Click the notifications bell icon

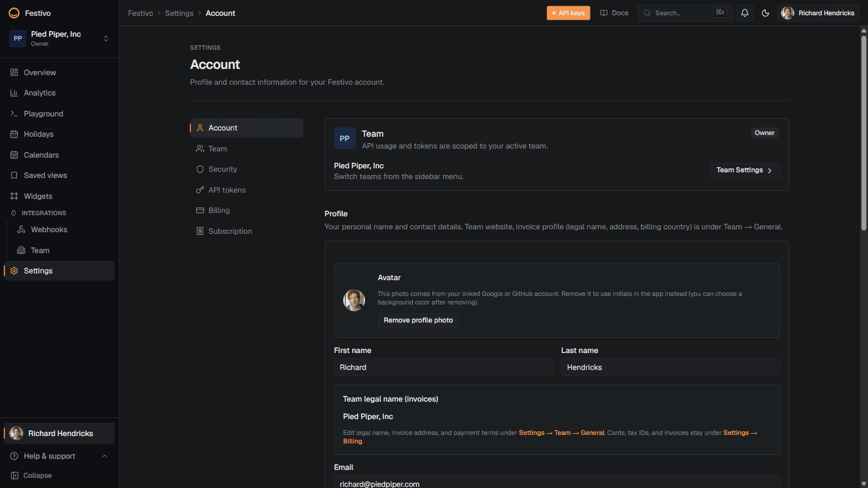pyautogui.click(x=745, y=13)
